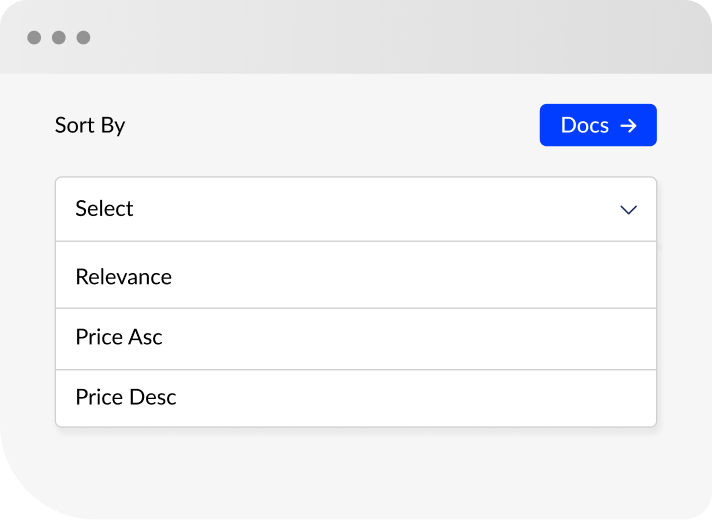Open the Select sort dropdown
Image resolution: width=712 pixels, height=520 pixels.
point(356,209)
